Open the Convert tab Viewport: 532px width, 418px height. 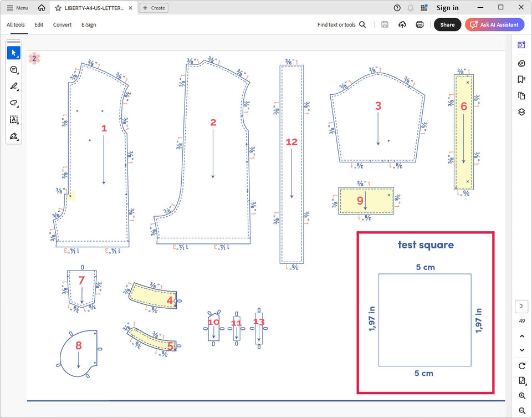(x=62, y=25)
